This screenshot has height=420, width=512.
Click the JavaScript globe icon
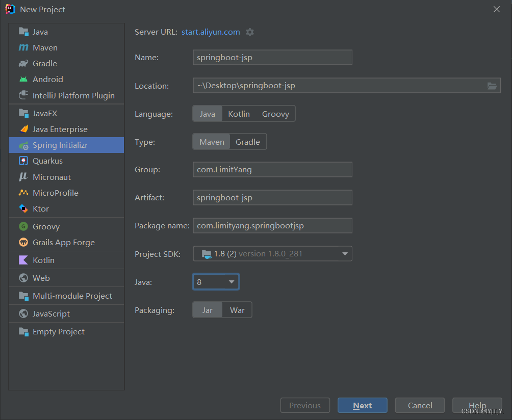coord(23,313)
